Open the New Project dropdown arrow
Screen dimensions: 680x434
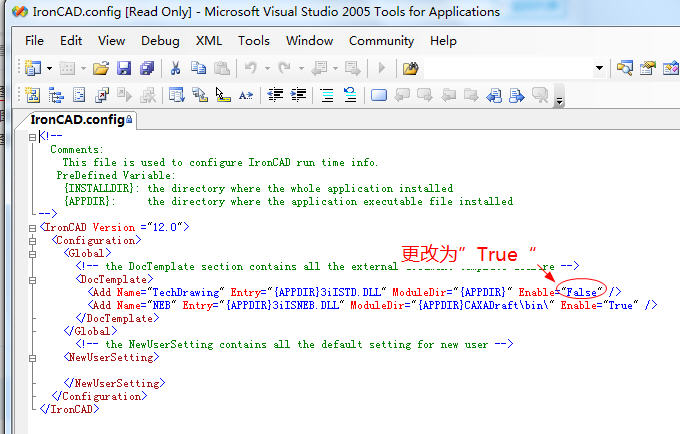pos(49,69)
